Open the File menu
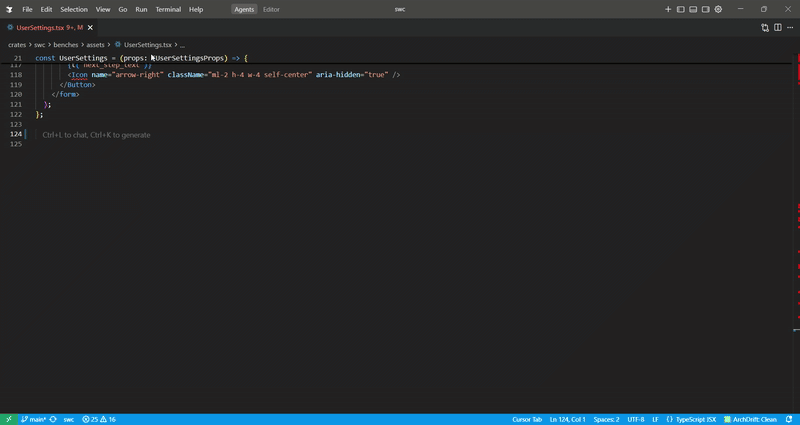The width and height of the screenshot is (800, 425). (27, 9)
